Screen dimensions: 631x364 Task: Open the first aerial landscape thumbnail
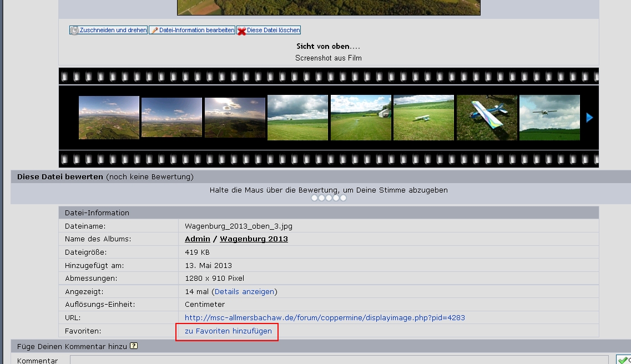tap(109, 118)
